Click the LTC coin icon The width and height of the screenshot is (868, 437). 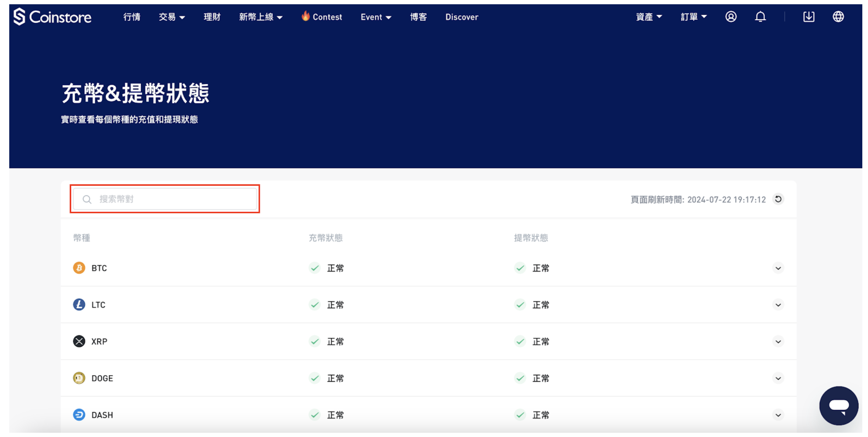click(x=79, y=304)
